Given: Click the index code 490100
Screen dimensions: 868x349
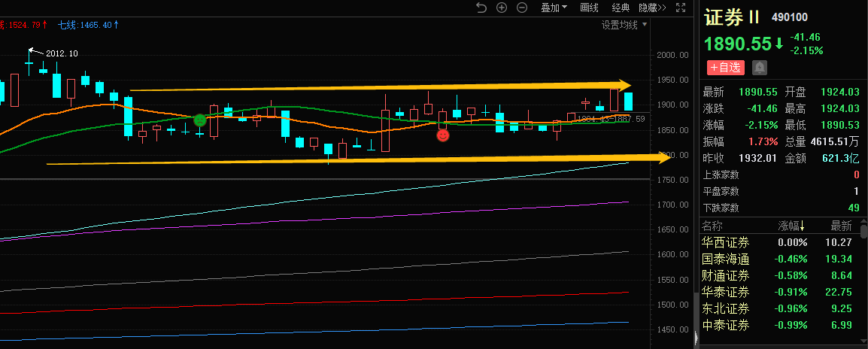Looking at the screenshot, I should coord(789,17).
